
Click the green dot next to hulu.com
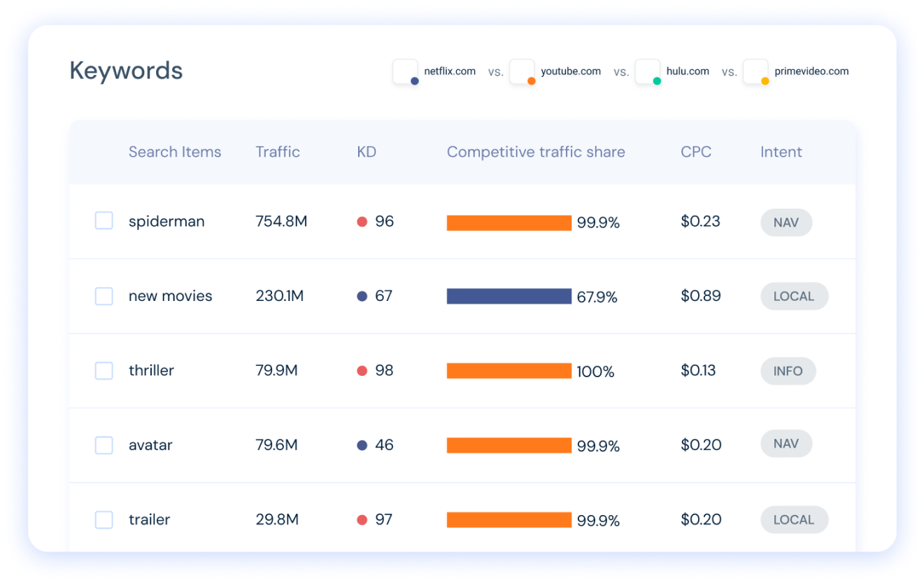[656, 81]
